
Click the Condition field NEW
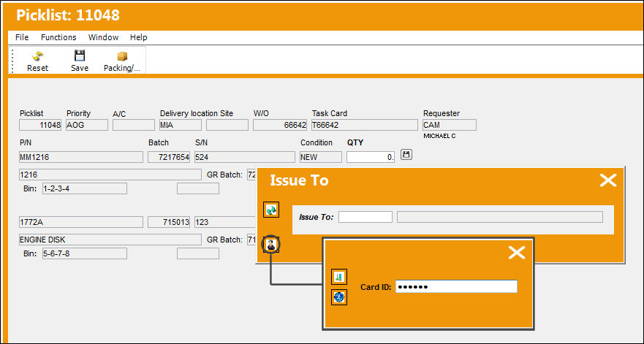click(321, 157)
